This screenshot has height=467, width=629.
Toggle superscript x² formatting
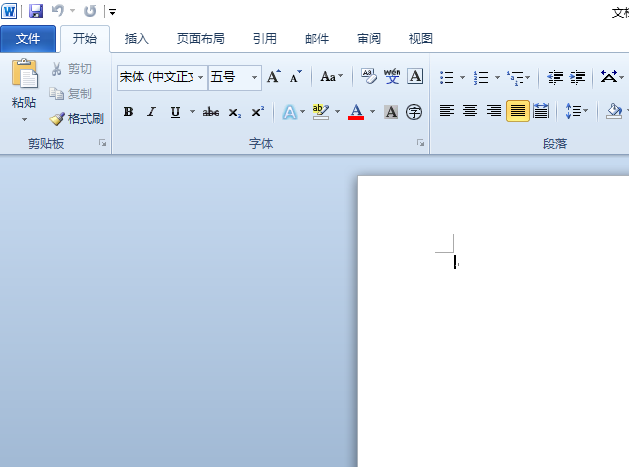(x=258, y=112)
